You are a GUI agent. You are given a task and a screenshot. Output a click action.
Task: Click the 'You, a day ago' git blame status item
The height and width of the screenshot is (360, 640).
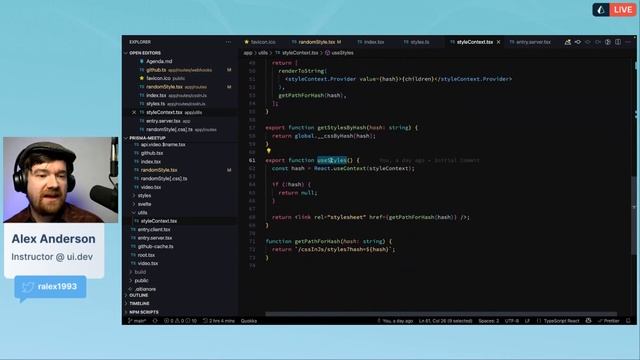pos(395,321)
